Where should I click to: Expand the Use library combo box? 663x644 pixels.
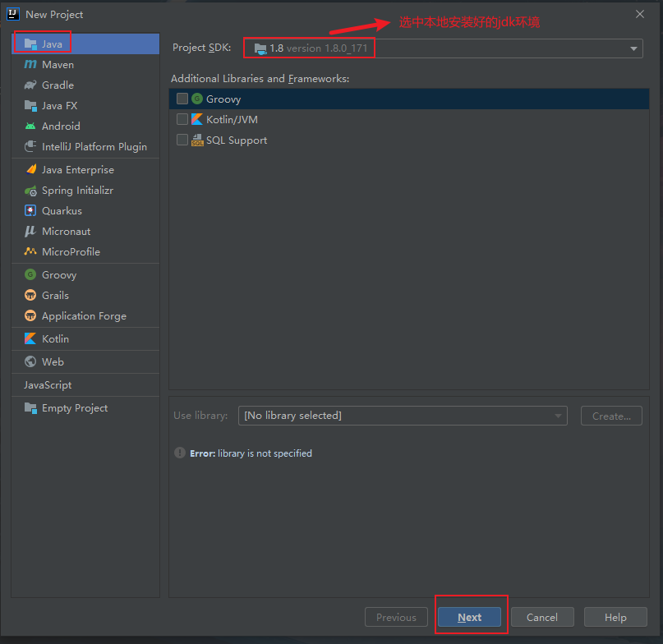tap(402, 416)
